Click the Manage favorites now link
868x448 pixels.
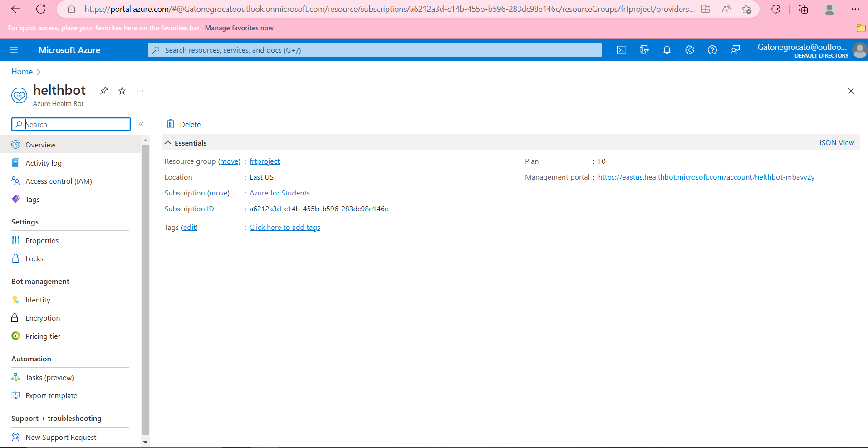point(239,28)
